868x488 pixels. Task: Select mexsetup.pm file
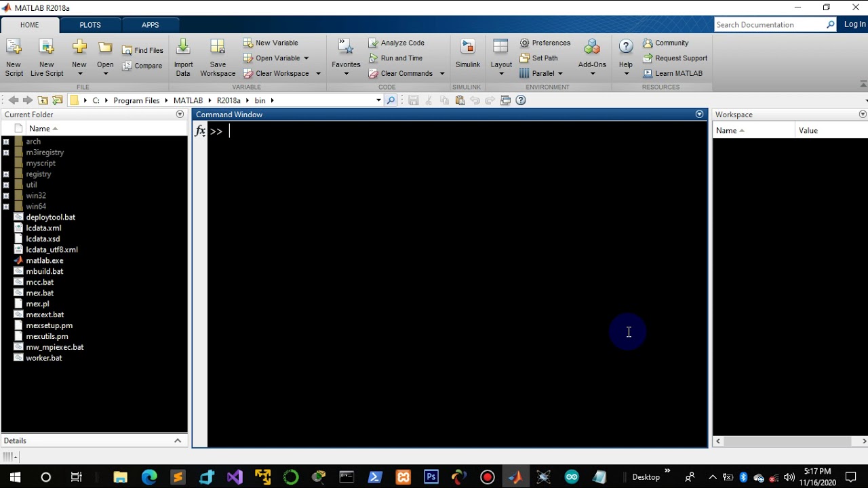49,325
